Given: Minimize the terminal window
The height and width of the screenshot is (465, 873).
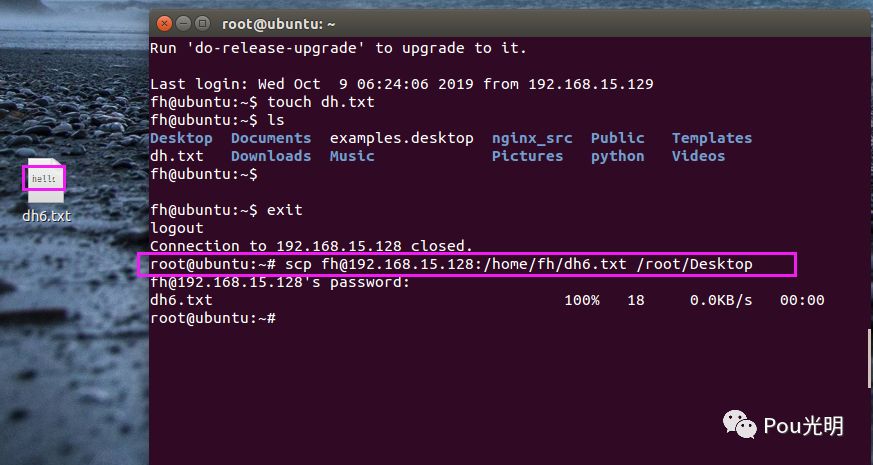Looking at the screenshot, I should pos(184,21).
